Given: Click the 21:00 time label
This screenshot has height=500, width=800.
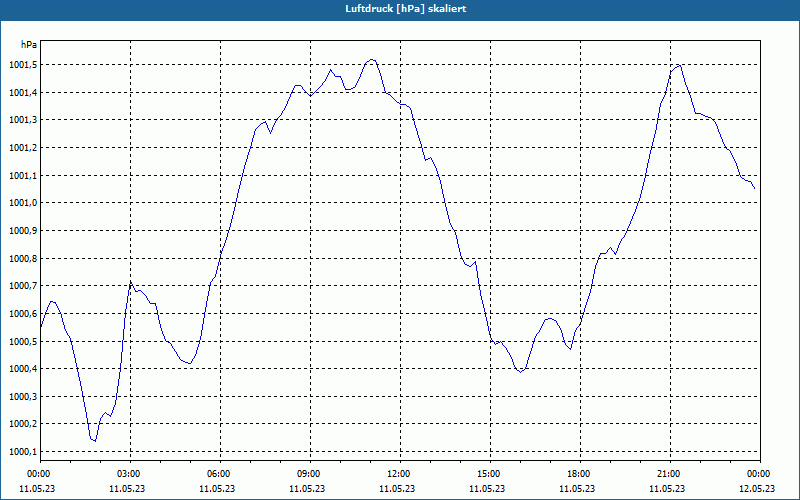Looking at the screenshot, I should [668, 474].
